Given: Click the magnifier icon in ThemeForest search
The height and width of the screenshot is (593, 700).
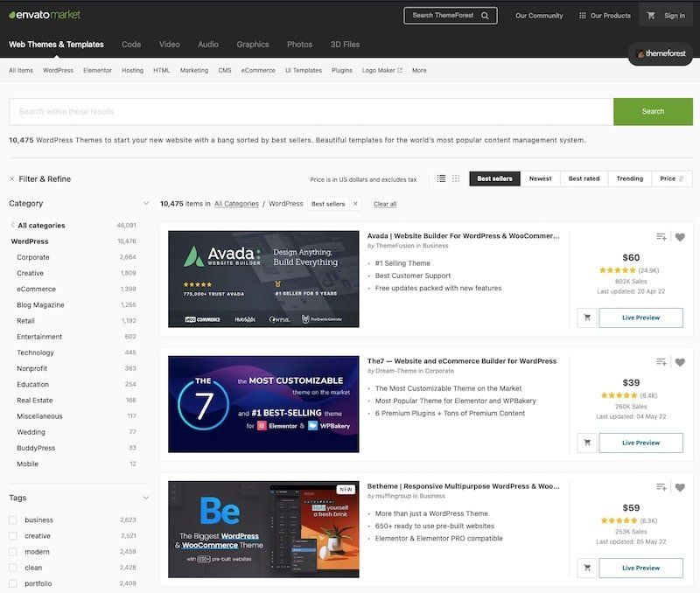Looking at the screenshot, I should tap(485, 16).
